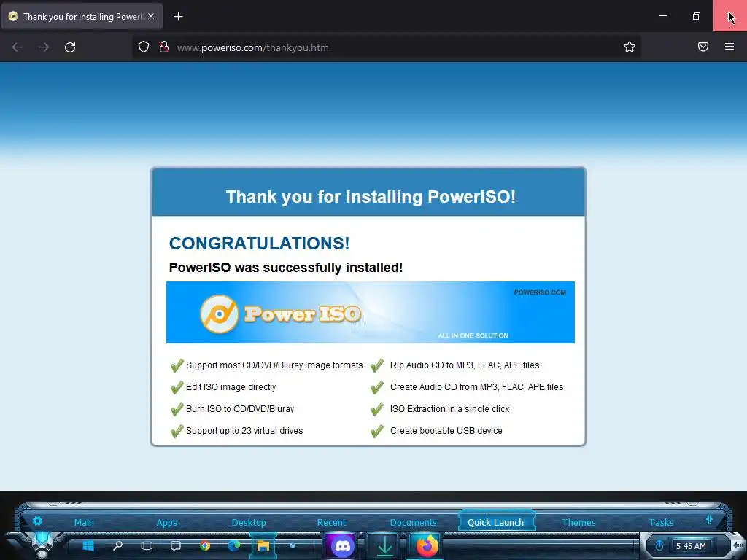Go back to the previous page
The width and height of the screenshot is (747, 560).
18,47
